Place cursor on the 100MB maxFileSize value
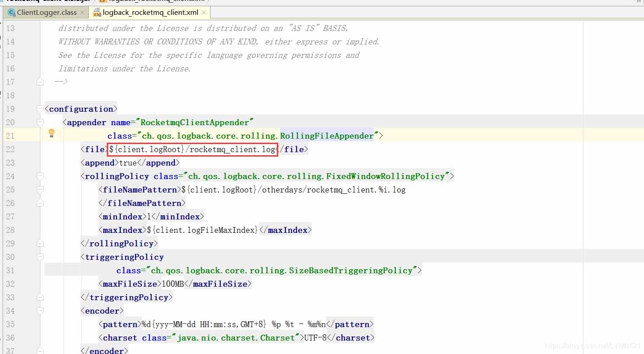644x354 pixels. (x=173, y=284)
